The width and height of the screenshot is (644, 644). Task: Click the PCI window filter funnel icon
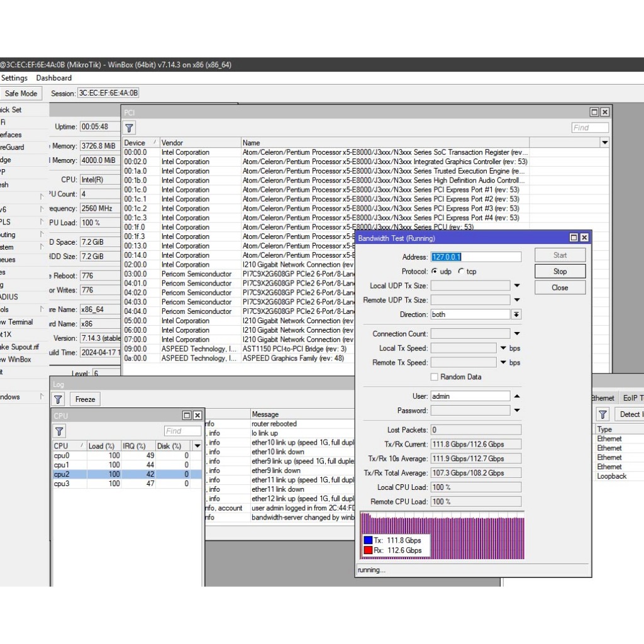pos(129,128)
